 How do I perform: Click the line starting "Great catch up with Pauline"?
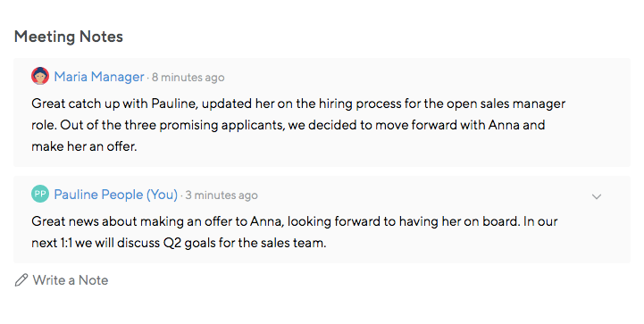click(298, 104)
